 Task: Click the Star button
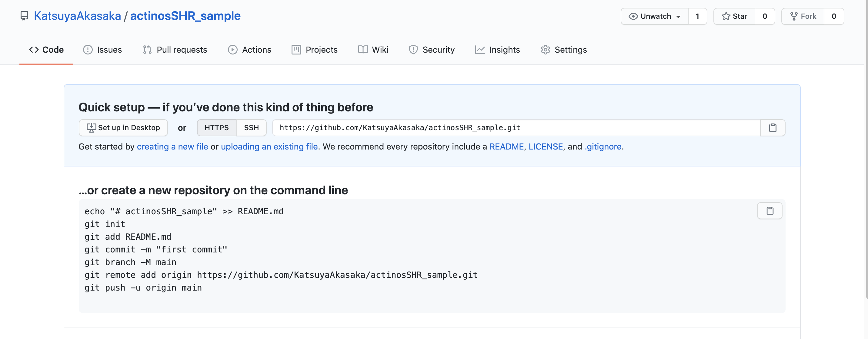[x=734, y=16]
